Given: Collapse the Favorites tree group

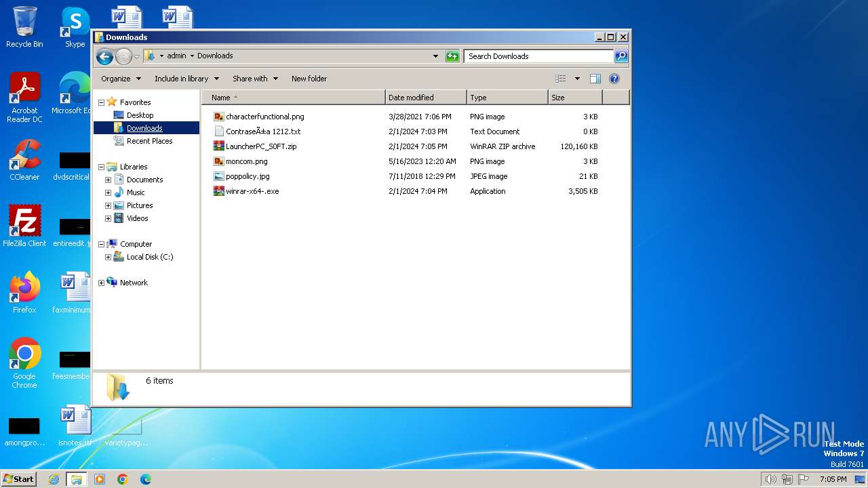Looking at the screenshot, I should [102, 103].
